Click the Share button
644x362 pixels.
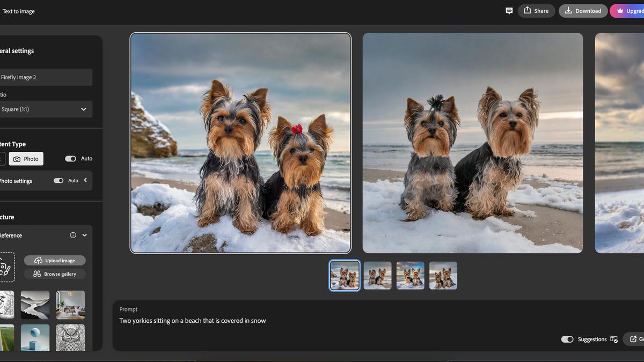(536, 11)
